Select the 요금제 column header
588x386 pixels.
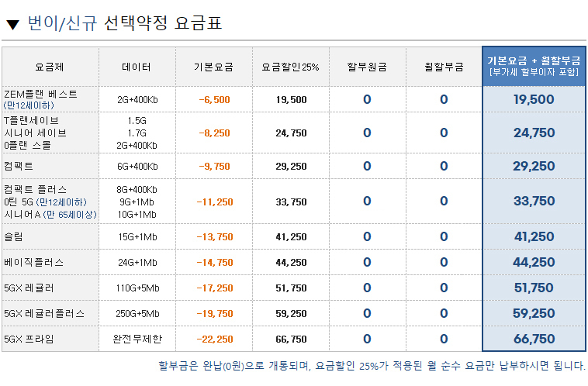pos(50,67)
